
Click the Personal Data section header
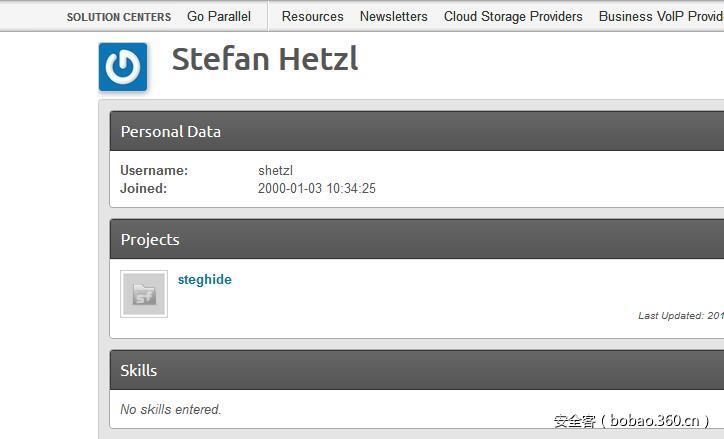click(171, 131)
